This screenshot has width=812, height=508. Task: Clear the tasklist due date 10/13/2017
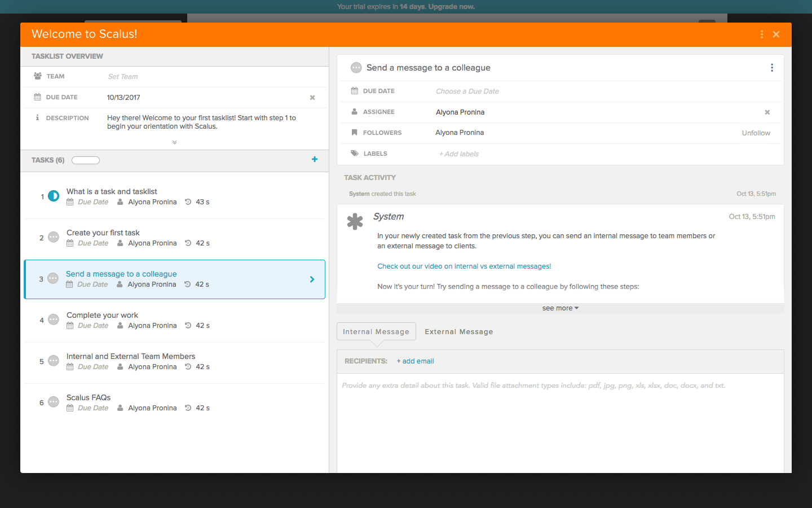(312, 98)
